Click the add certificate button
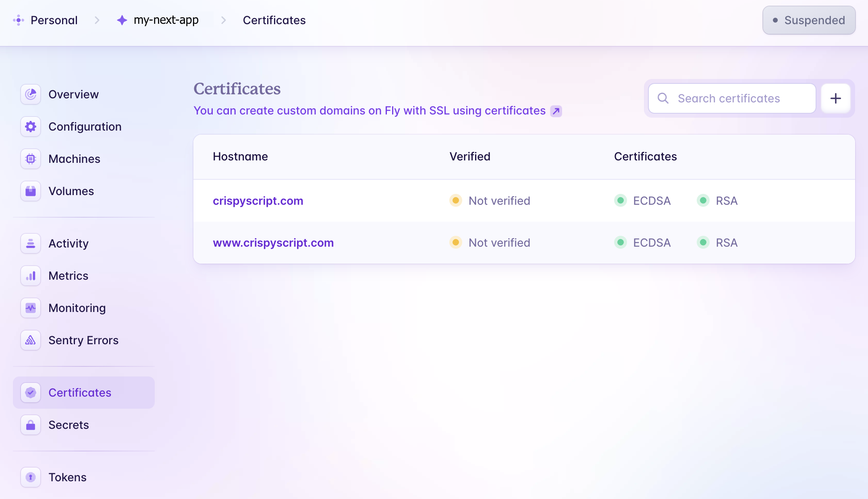 point(836,98)
